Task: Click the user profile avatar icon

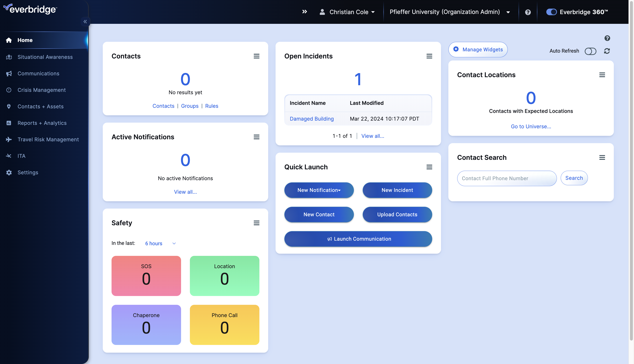Action: (322, 12)
